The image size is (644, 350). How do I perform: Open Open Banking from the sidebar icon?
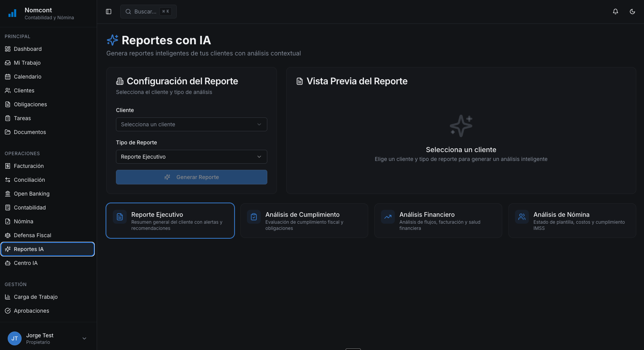point(8,194)
